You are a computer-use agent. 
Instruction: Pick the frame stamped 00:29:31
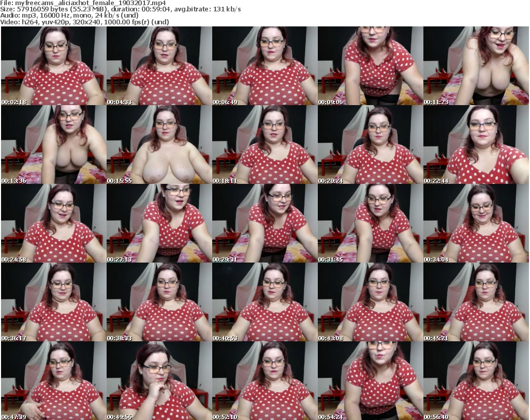pyautogui.click(x=264, y=223)
